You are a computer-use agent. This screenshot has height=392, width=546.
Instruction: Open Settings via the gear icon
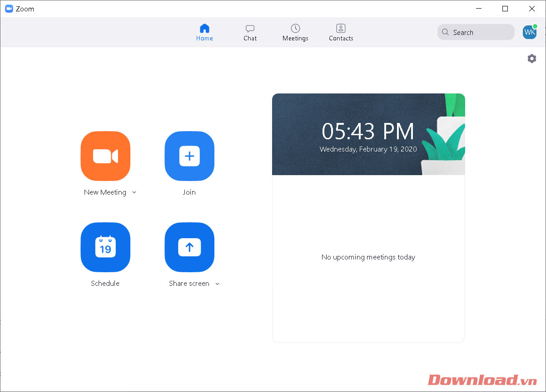coord(531,59)
